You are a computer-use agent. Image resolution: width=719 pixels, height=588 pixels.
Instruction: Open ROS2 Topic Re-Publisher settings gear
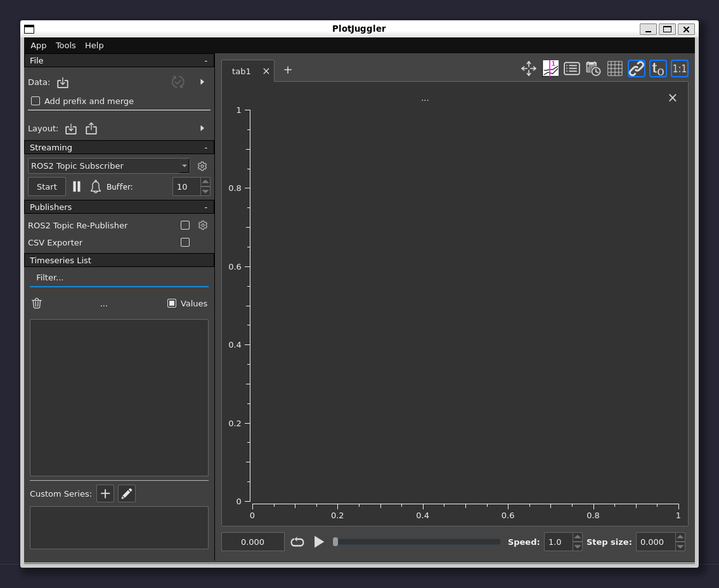coord(203,225)
